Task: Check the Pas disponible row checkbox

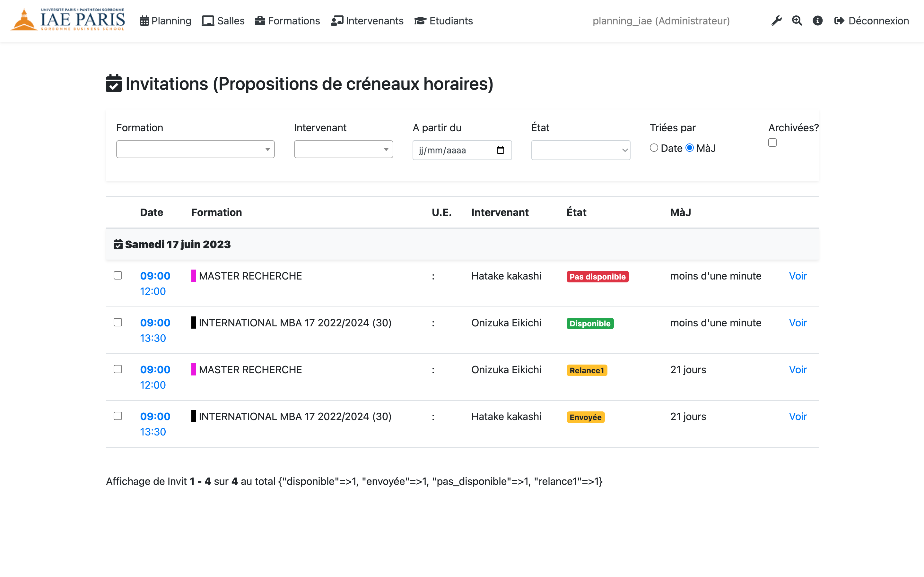Action: (118, 276)
